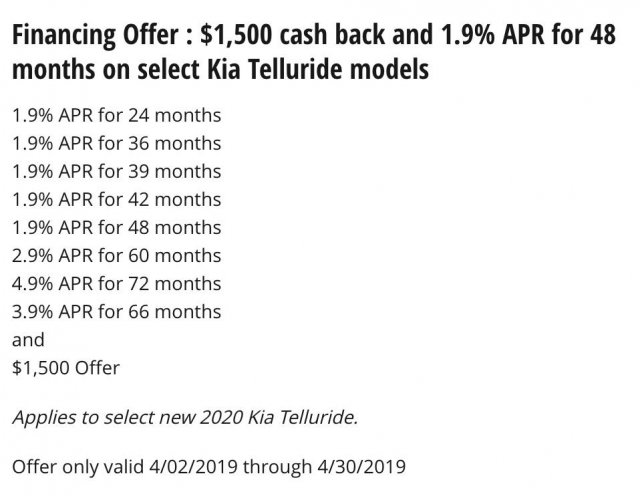The width and height of the screenshot is (640, 496).
Task: Click the 1.9% APR for 42 months text
Action: tap(117, 200)
